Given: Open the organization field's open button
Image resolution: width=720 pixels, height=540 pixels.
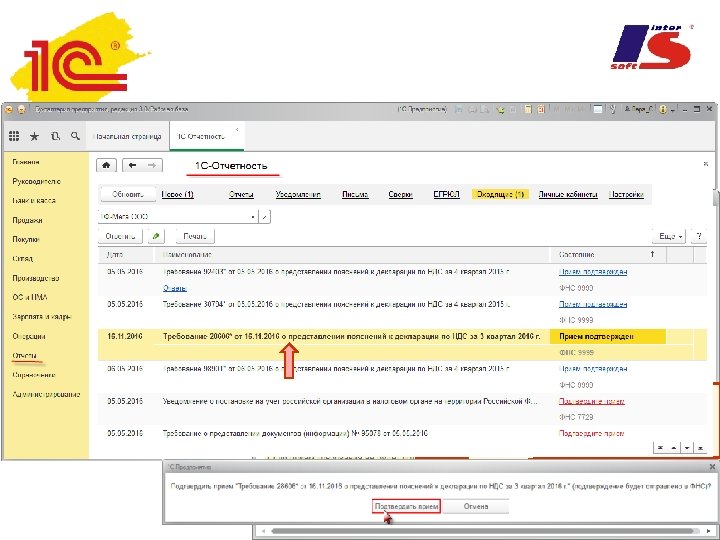Looking at the screenshot, I should (x=264, y=216).
